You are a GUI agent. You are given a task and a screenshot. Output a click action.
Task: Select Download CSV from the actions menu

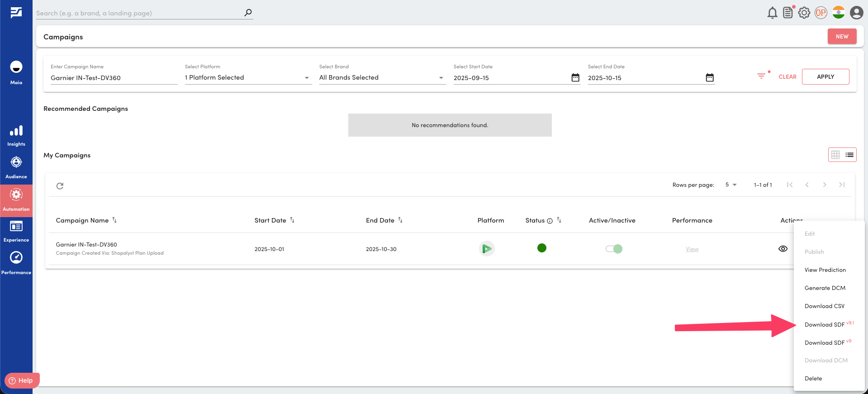[829, 306]
